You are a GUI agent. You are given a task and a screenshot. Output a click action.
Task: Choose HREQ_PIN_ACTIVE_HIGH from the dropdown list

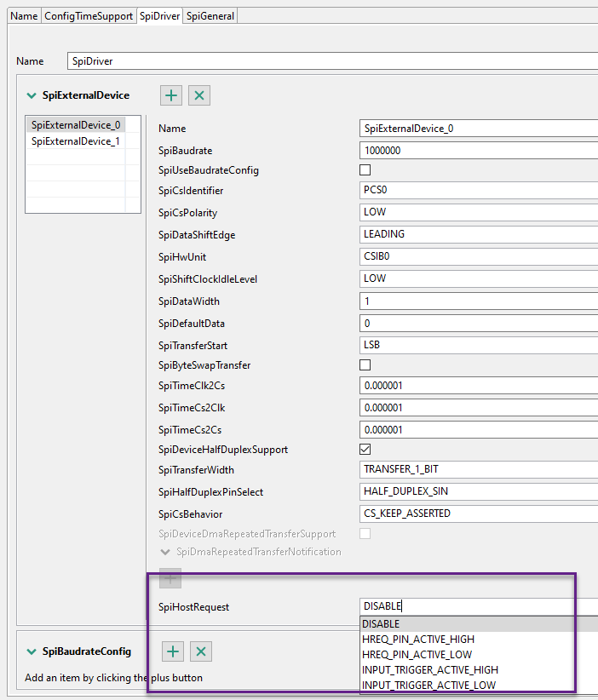click(x=417, y=640)
